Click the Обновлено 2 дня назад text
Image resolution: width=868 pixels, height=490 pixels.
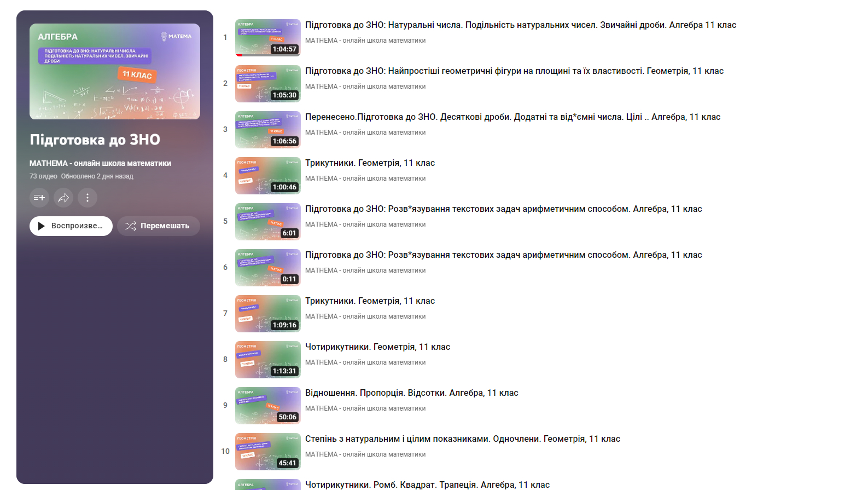(97, 176)
